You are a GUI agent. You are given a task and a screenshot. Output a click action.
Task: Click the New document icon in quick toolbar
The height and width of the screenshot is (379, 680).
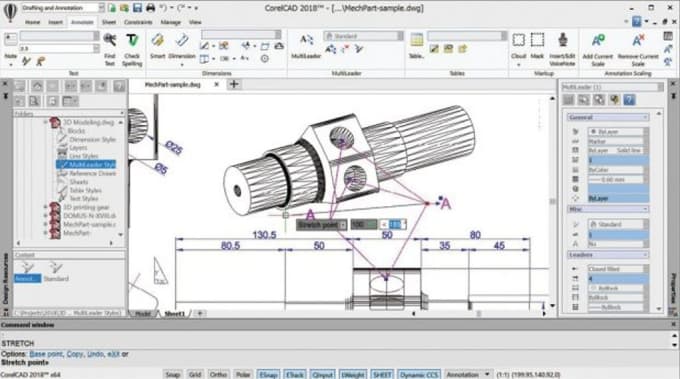(x=112, y=8)
